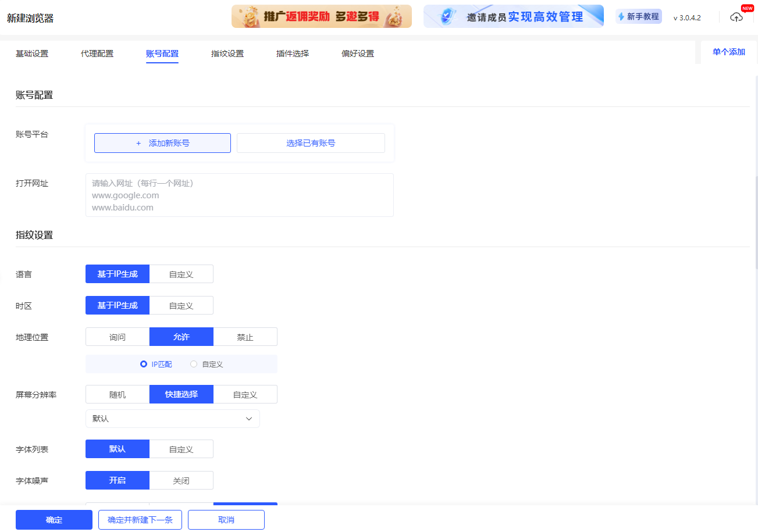This screenshot has width=758, height=532.
Task: Click the 邀请成员 high-efficiency management banner
Action: point(513,16)
